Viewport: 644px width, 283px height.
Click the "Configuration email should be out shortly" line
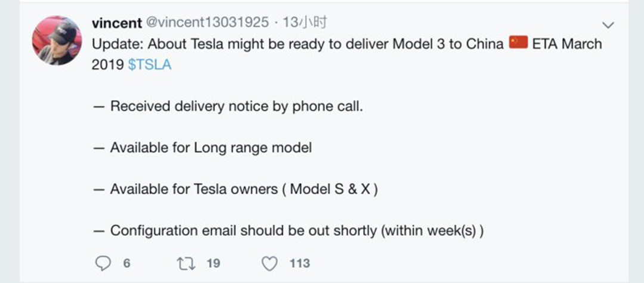click(296, 230)
